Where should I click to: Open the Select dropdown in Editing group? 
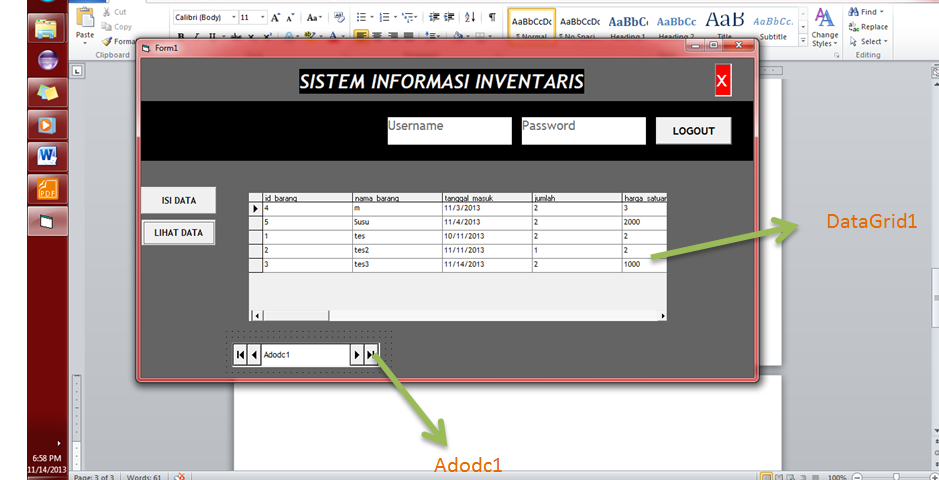click(867, 42)
